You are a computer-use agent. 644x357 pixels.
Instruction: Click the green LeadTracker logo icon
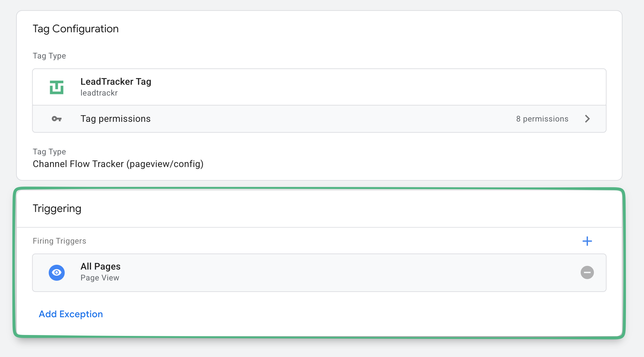coord(57,87)
